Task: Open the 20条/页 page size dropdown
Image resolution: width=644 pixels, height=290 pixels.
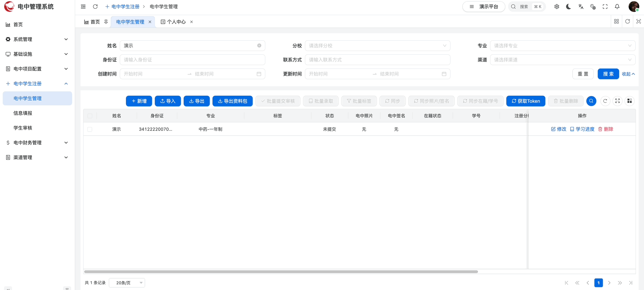Action: (x=127, y=283)
